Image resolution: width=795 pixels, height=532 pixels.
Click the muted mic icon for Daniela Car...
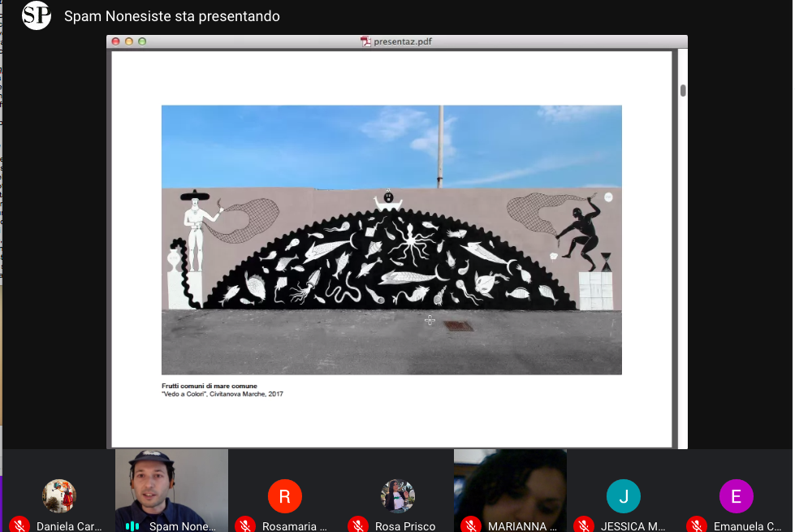point(19,526)
